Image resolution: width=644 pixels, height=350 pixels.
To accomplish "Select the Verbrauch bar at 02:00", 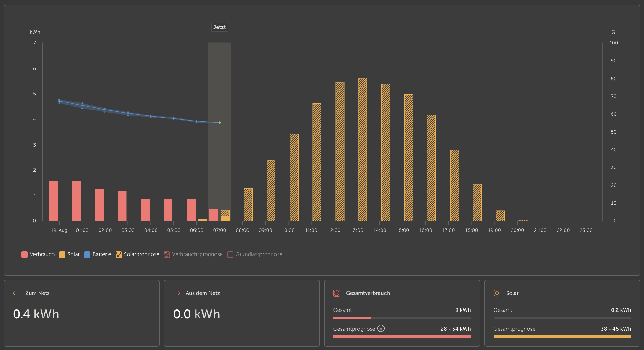I will [x=100, y=205].
